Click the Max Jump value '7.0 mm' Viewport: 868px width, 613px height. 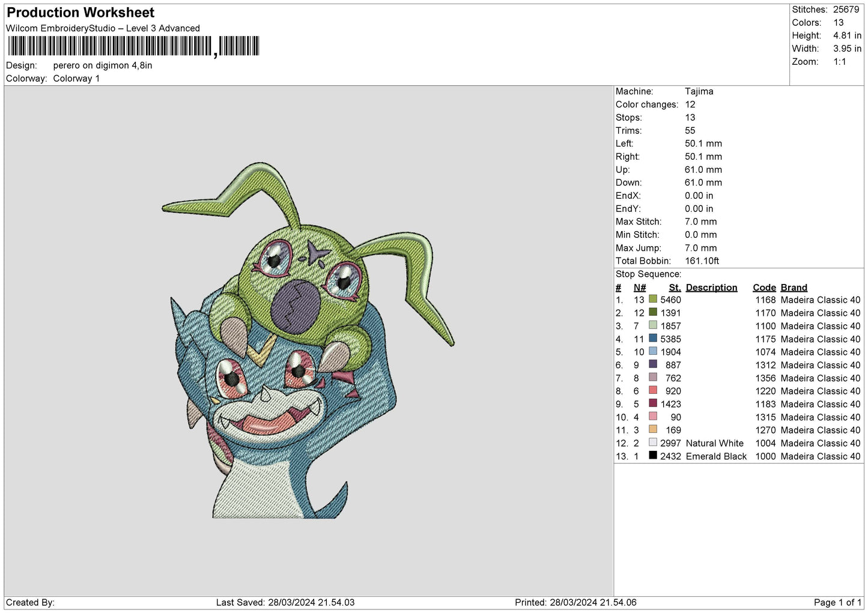pos(701,248)
